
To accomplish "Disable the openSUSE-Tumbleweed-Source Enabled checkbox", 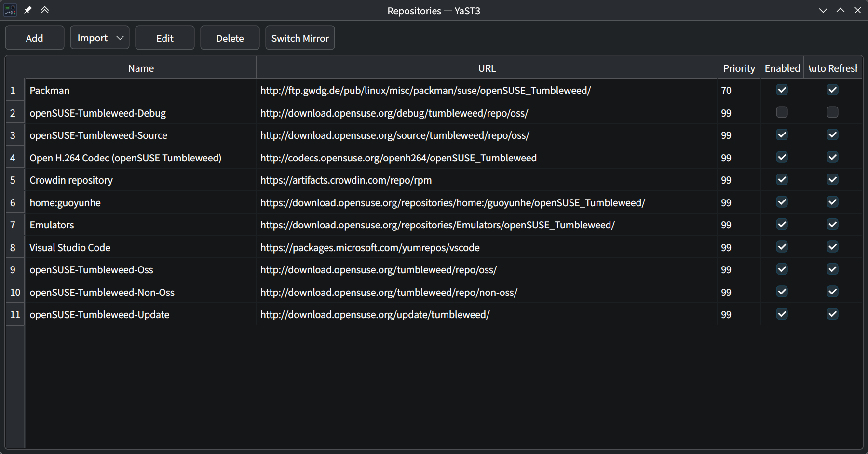I will [782, 135].
